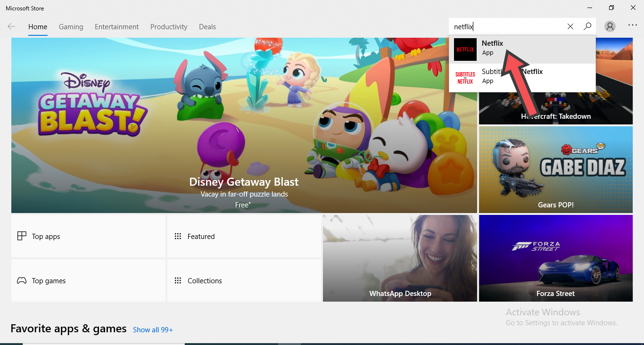Restore down the Microsoft Store window
This screenshot has height=345, width=644.
pyautogui.click(x=611, y=8)
